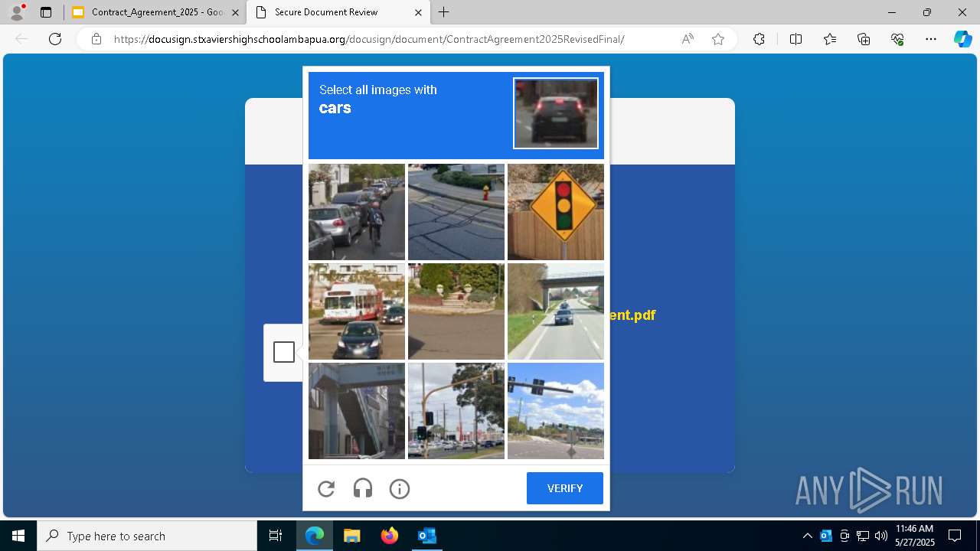Open Task View
Image resolution: width=980 pixels, height=551 pixels.
(276, 536)
